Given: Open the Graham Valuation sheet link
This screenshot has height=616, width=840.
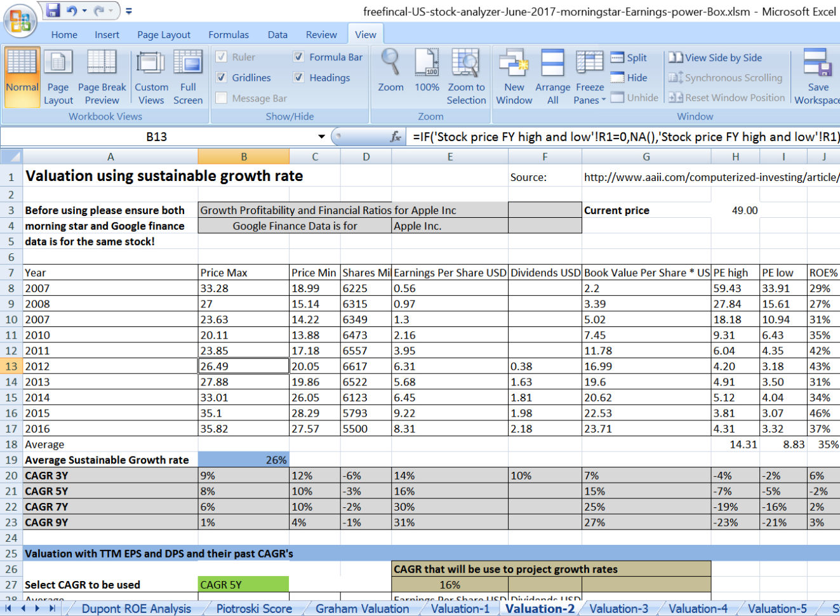Looking at the screenshot, I should (363, 608).
